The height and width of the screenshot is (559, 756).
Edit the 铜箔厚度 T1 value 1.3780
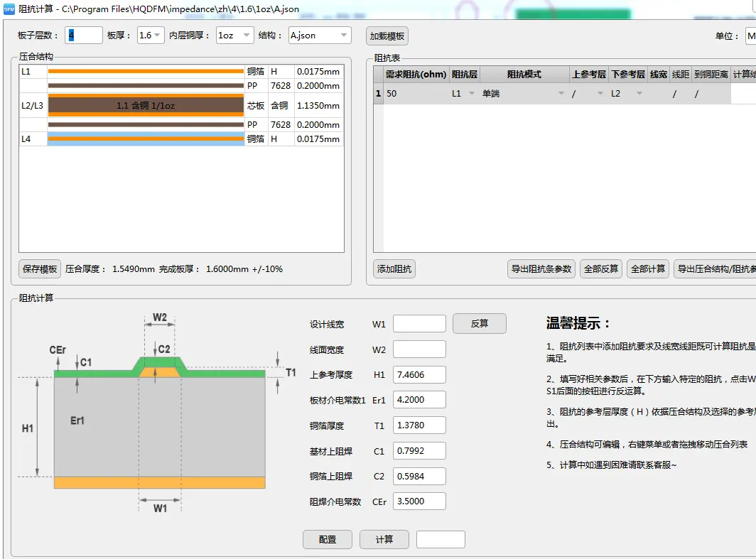[419, 425]
